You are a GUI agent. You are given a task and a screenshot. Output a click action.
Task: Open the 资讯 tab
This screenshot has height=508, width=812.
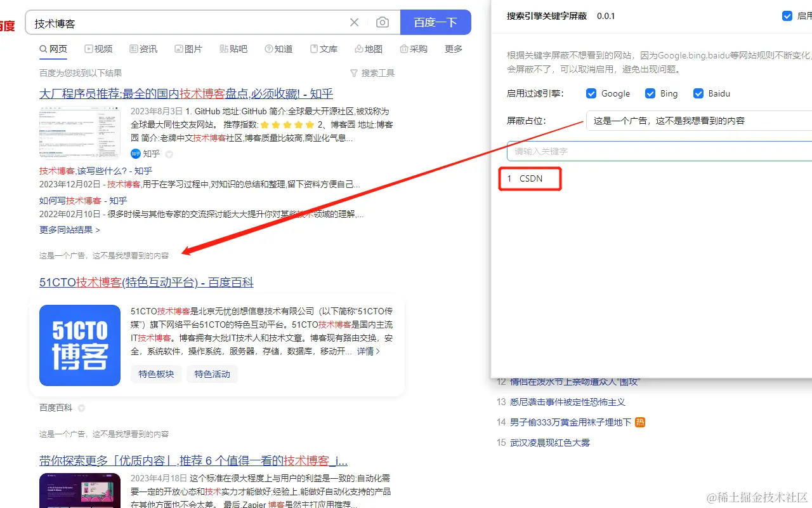143,49
